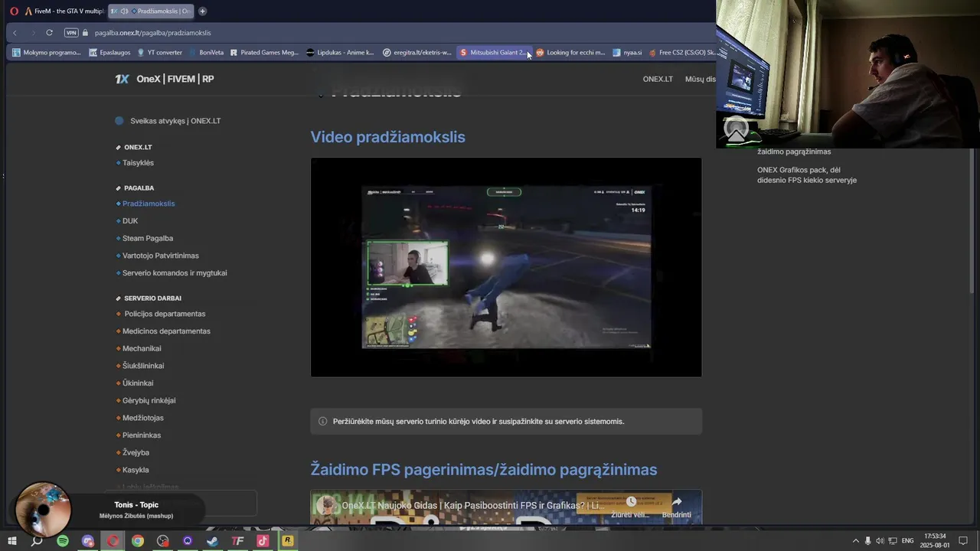Open the Windows Start menu
This screenshot has height=551, width=980.
coord(12,541)
